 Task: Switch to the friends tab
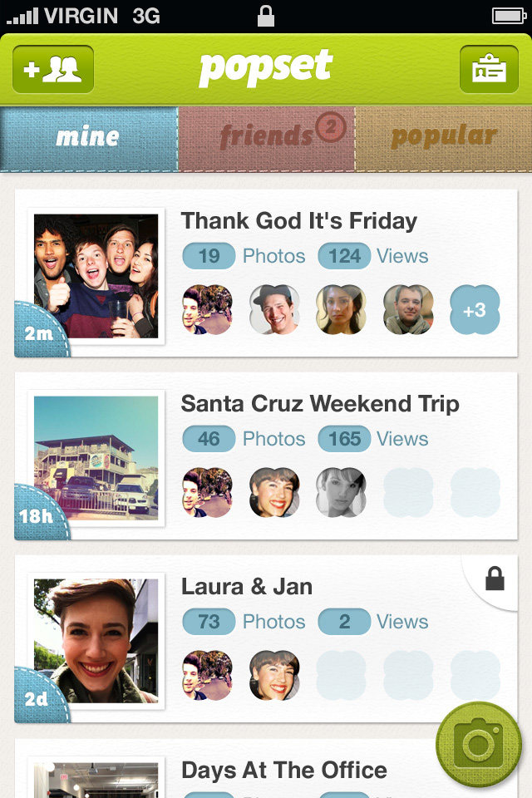268,137
